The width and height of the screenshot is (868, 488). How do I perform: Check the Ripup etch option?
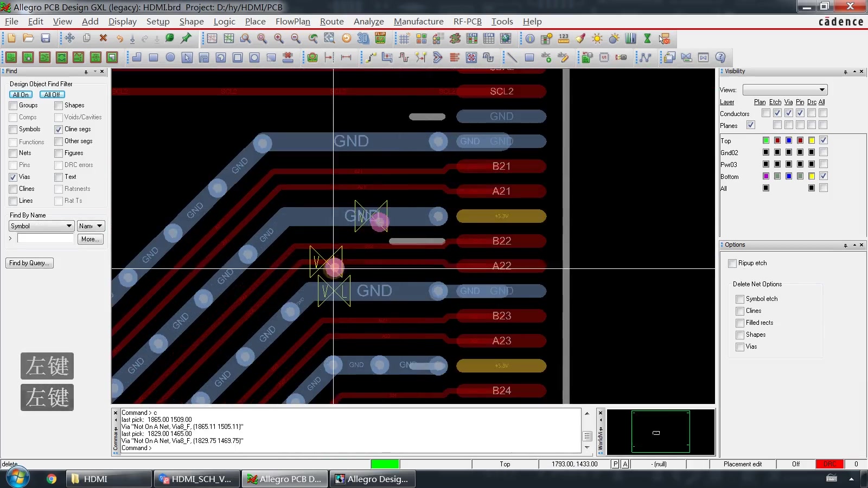click(x=732, y=264)
